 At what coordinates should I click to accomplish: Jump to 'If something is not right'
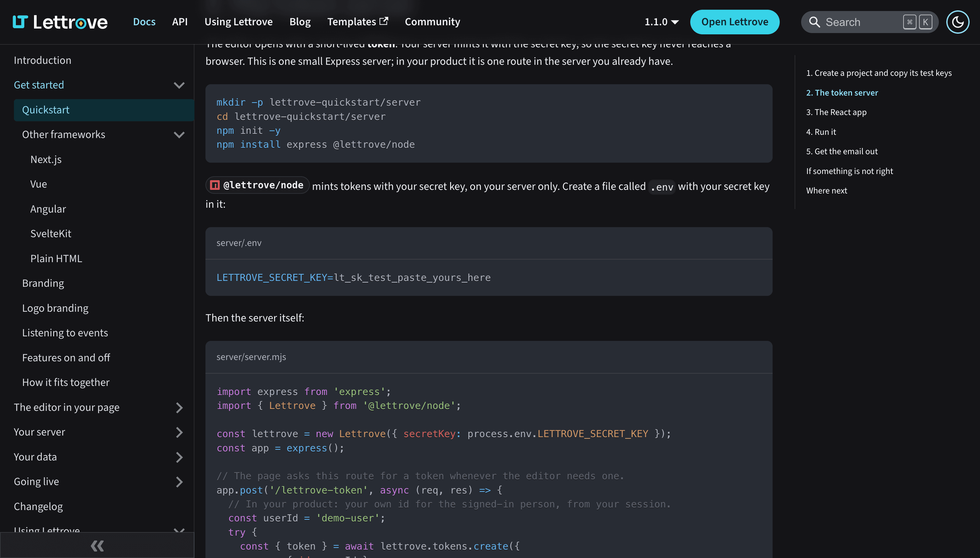coord(849,171)
